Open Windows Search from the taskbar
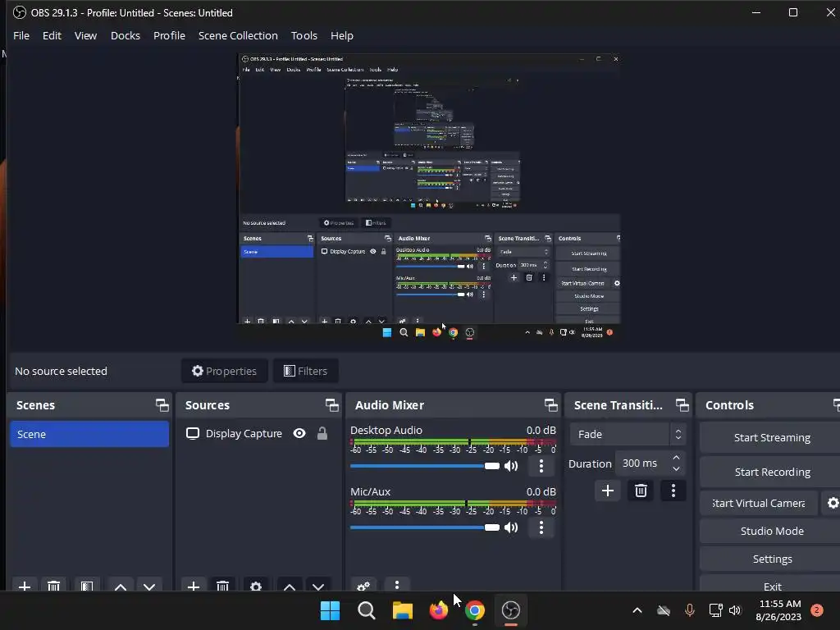This screenshot has height=630, width=840. tap(367, 610)
